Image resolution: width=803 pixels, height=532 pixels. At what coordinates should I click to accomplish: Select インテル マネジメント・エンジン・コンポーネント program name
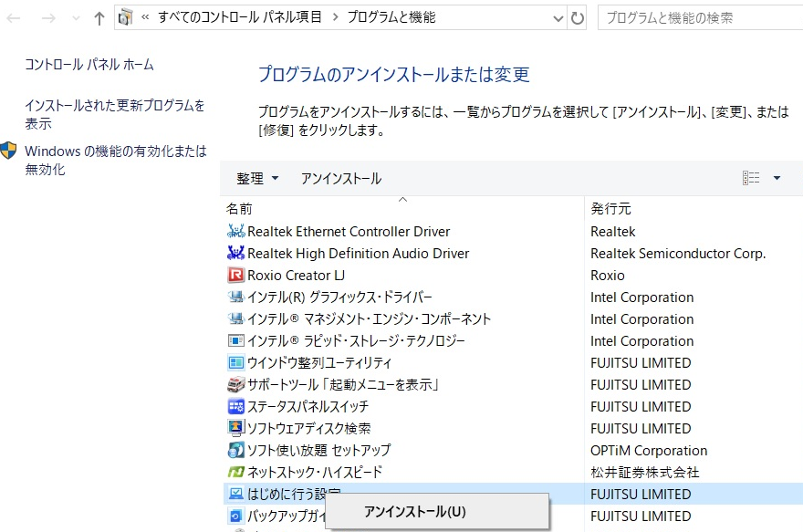point(369,319)
